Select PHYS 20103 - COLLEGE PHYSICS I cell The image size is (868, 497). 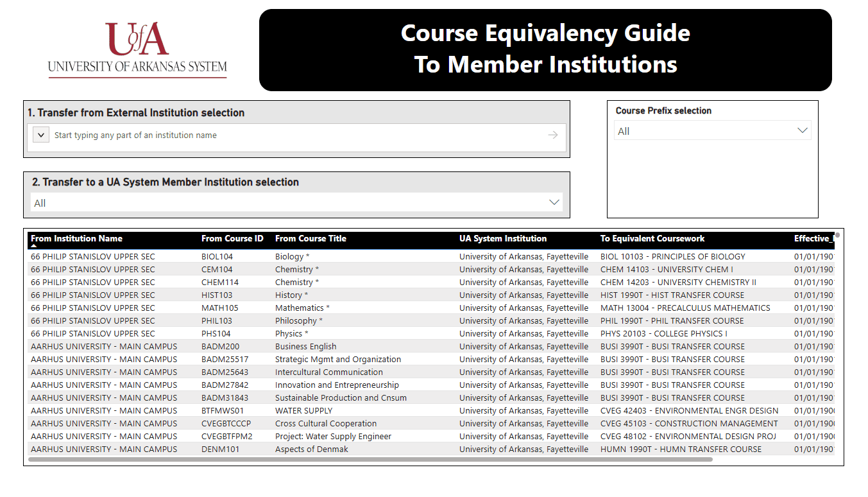point(664,333)
